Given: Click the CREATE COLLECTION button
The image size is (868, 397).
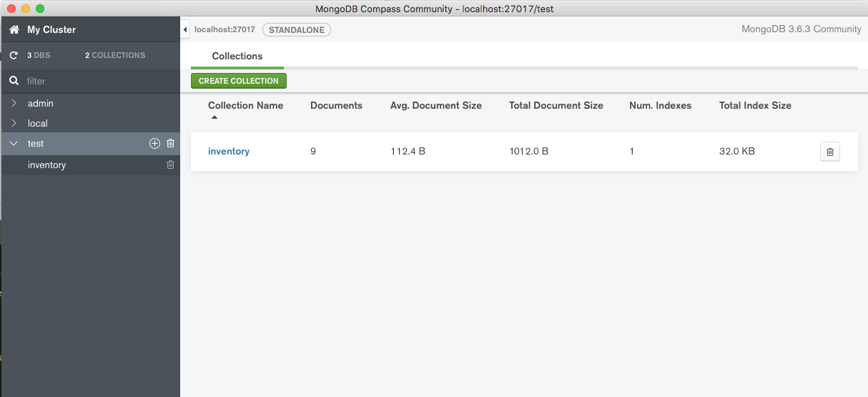Looking at the screenshot, I should tap(239, 81).
